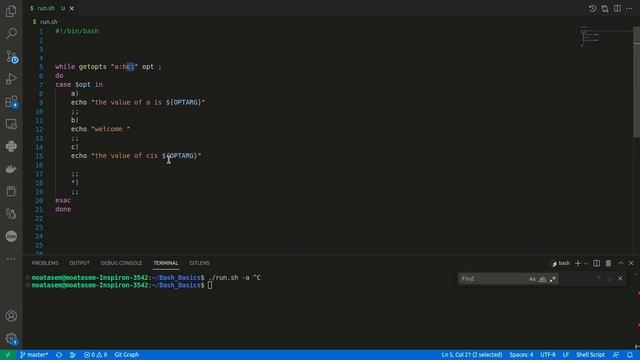The height and width of the screenshot is (360, 640).
Task: Open the Testing flask view
Action: (x=11, y=213)
